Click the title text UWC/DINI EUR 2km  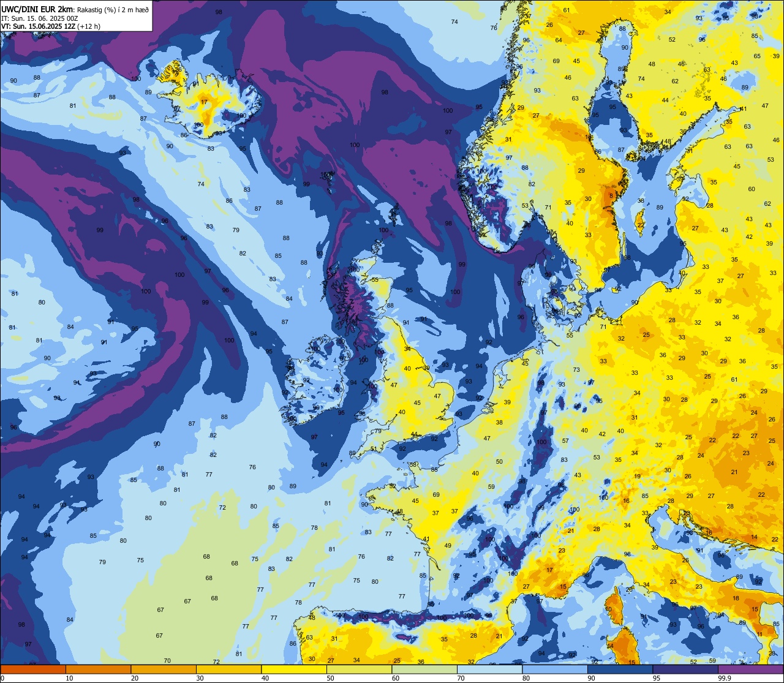coord(37,9)
